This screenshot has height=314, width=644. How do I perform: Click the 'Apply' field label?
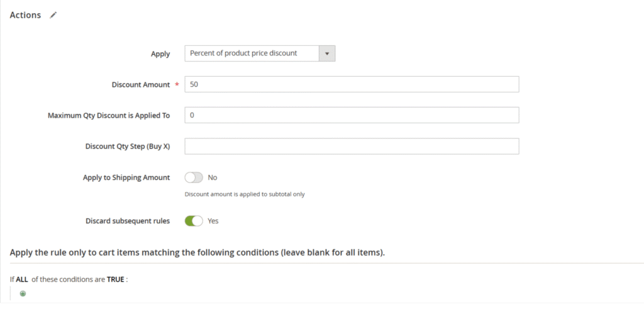point(160,54)
